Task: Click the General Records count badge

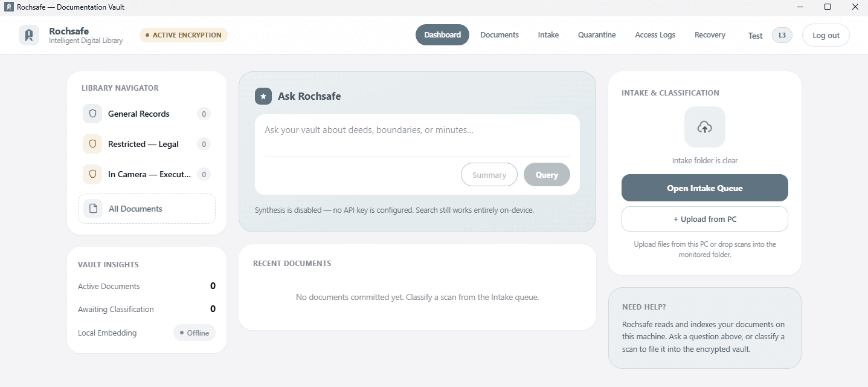Action: click(204, 114)
